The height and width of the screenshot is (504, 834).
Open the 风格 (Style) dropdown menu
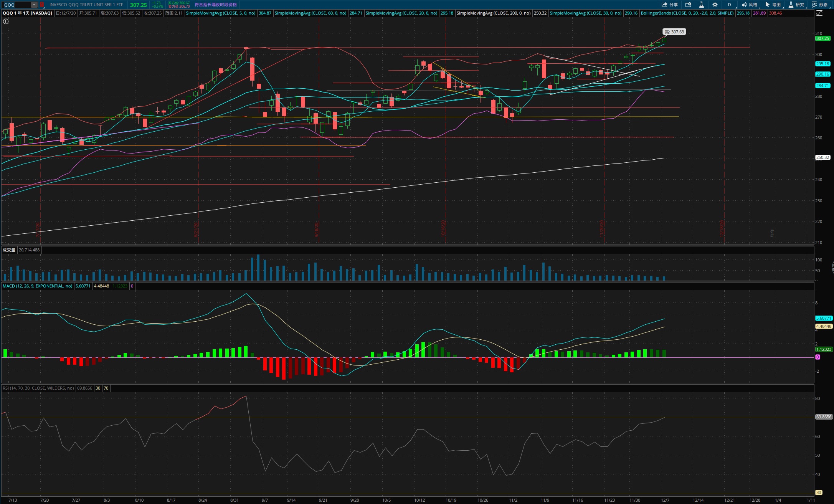[x=750, y=5]
